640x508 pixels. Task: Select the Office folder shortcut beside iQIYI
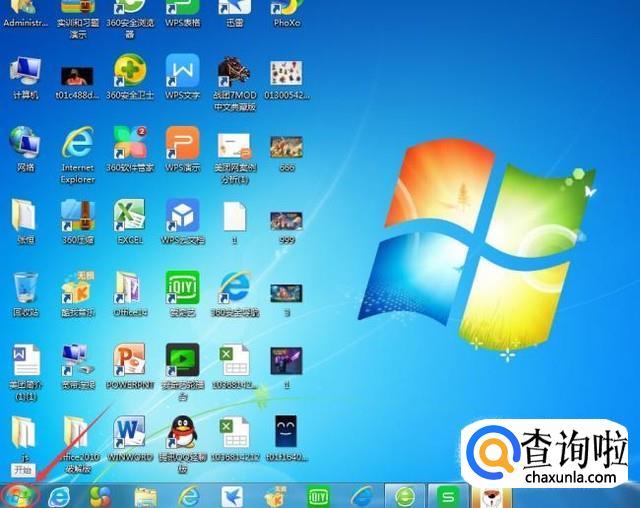pos(130,294)
